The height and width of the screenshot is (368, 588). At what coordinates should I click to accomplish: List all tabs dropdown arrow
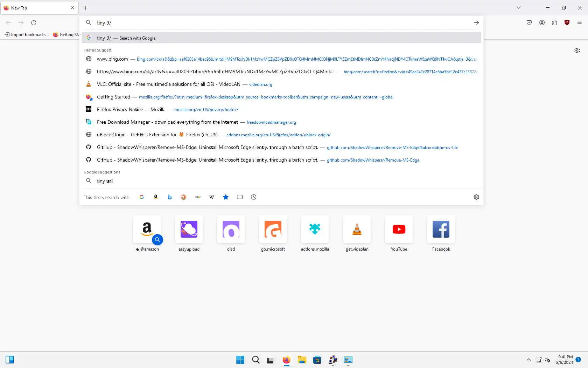(519, 8)
